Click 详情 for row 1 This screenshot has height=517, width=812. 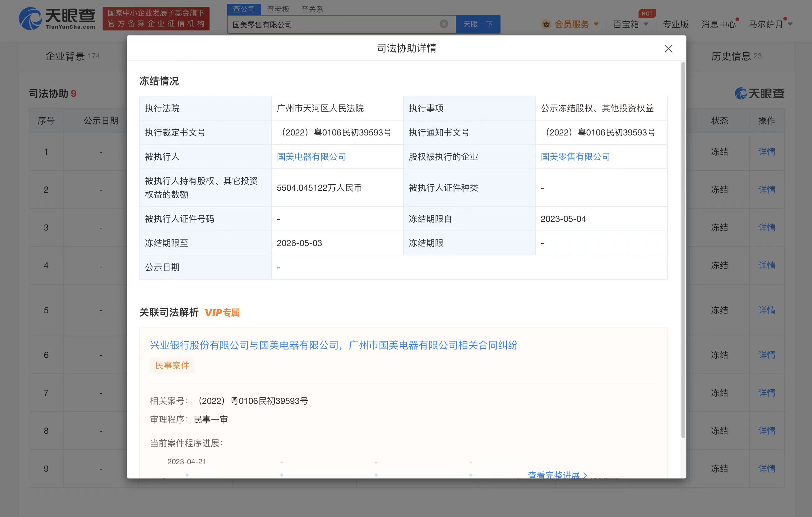[767, 152]
